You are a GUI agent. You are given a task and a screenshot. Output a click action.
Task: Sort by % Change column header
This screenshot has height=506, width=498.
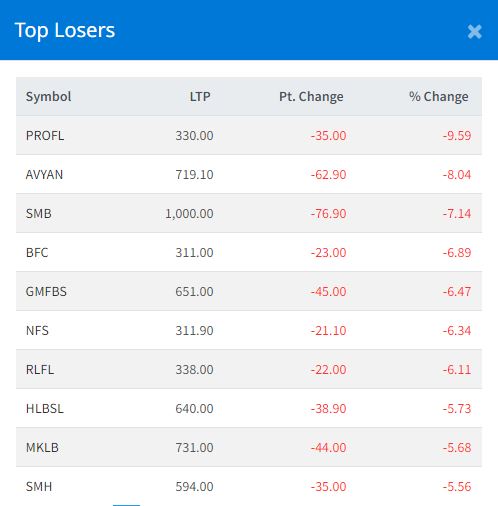439,97
